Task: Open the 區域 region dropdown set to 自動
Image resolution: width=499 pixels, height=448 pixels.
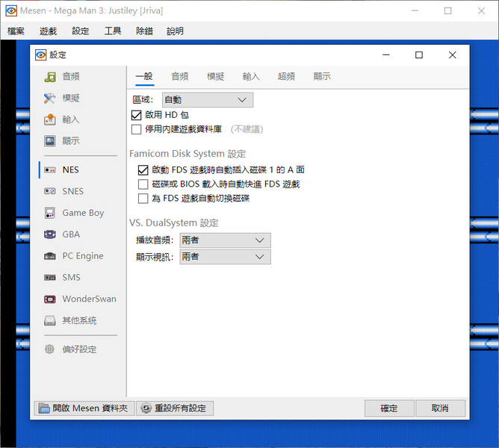Action: coord(208,100)
